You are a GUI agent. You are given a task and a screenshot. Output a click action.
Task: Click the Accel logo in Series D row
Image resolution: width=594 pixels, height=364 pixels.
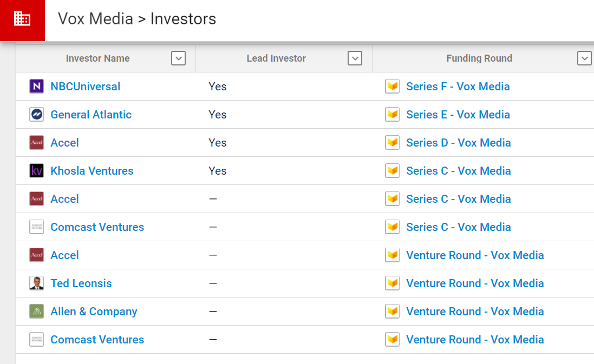tap(37, 143)
